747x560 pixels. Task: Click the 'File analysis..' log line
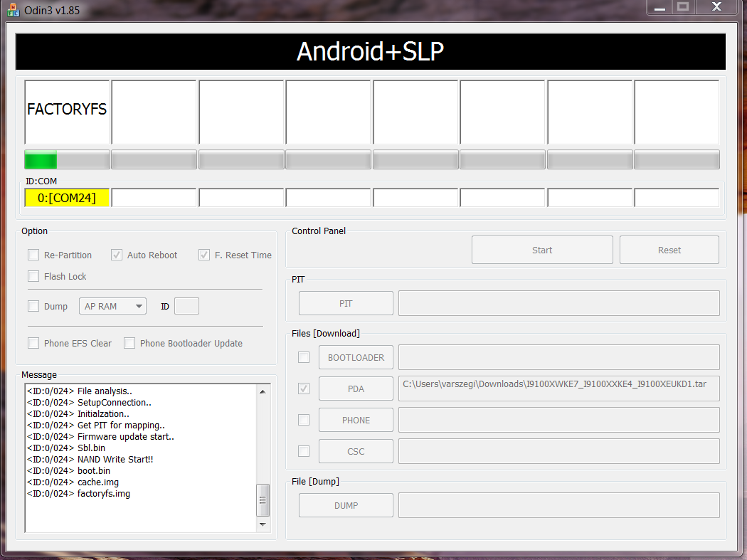pos(80,391)
